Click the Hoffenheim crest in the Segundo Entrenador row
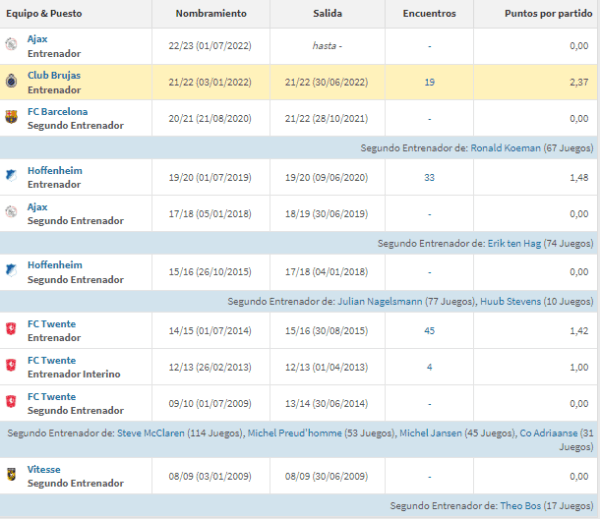 pos(11,270)
